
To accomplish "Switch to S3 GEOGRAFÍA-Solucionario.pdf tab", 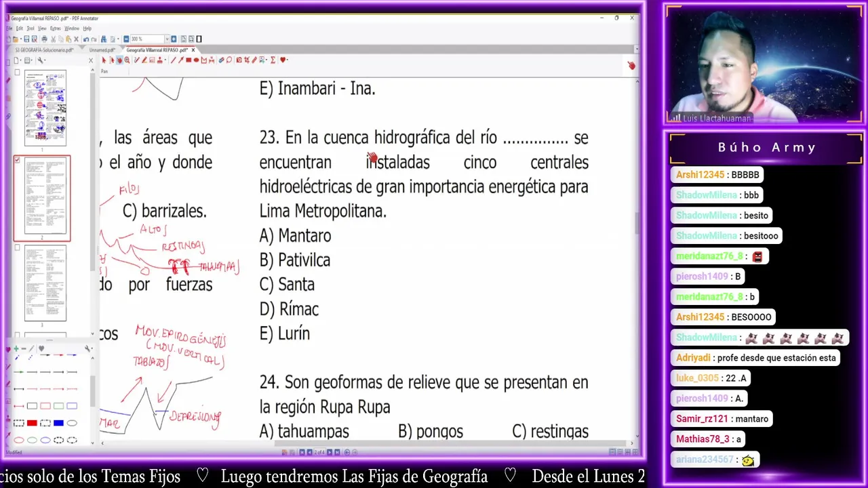I will point(44,50).
